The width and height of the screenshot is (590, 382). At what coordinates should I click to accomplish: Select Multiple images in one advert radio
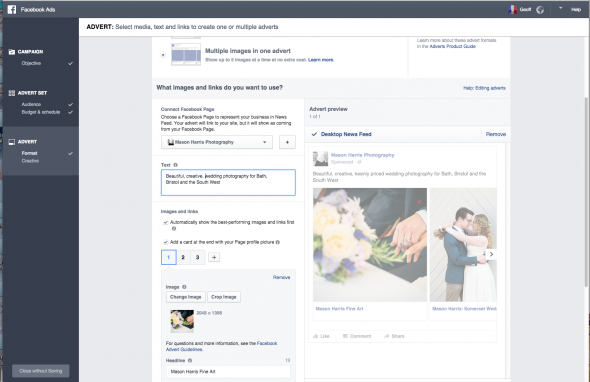pyautogui.click(x=163, y=55)
